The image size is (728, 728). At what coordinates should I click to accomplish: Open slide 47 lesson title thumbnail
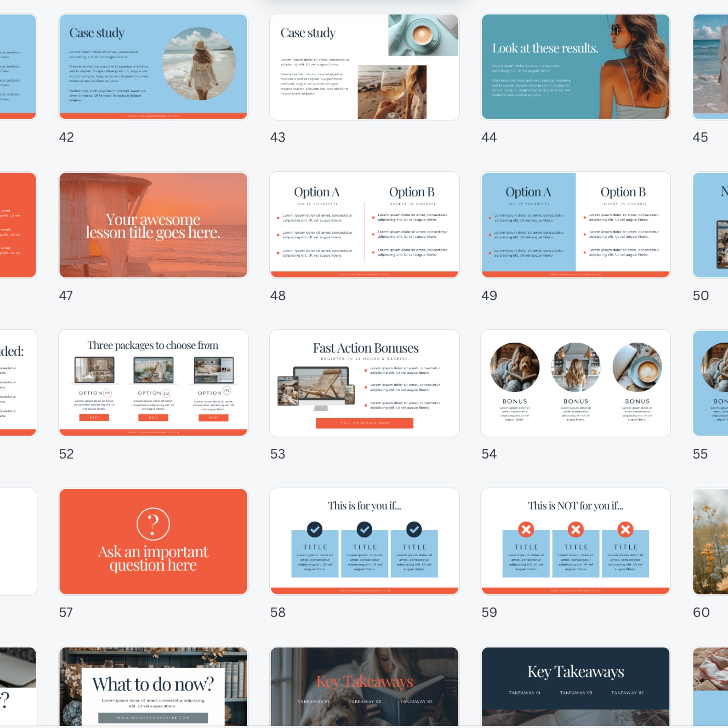[153, 225]
